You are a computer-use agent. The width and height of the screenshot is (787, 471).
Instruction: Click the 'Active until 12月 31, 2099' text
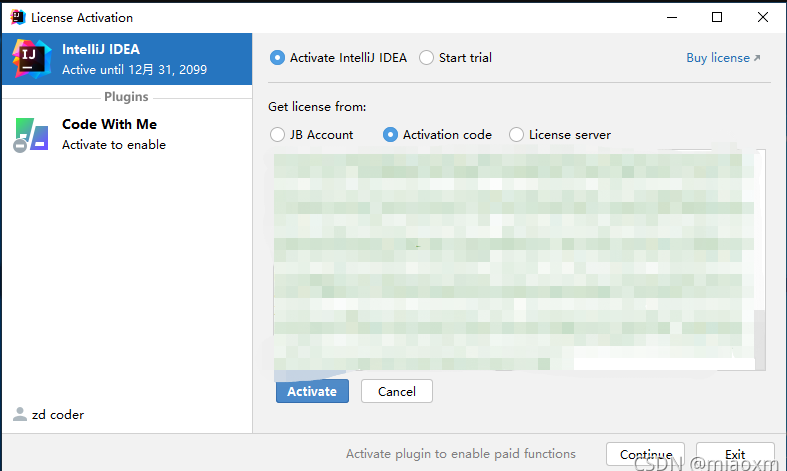coord(135,69)
